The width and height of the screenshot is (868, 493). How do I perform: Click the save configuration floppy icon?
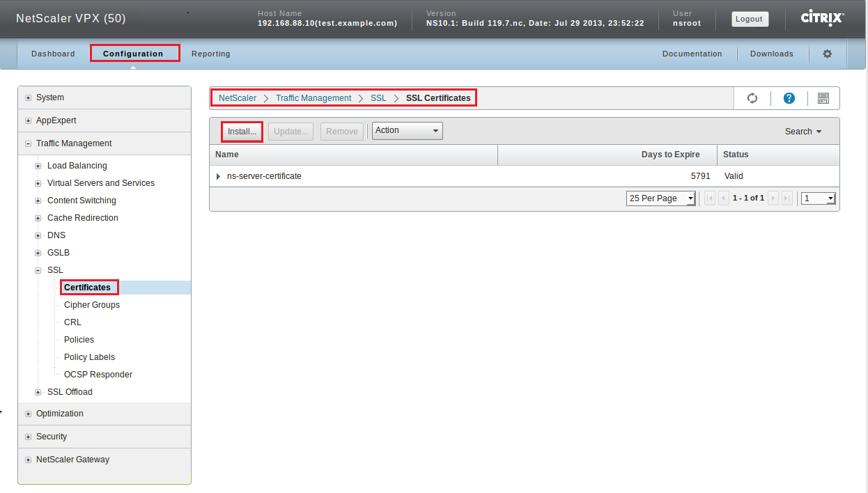pos(823,98)
